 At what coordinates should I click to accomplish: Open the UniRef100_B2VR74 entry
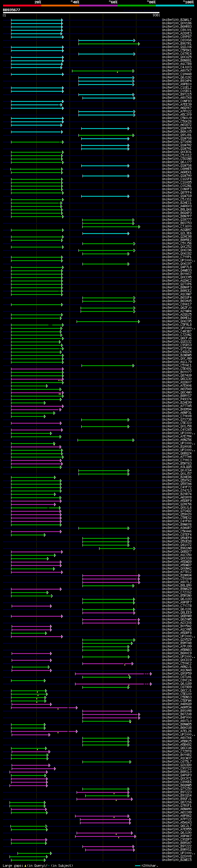(x=176, y=494)
